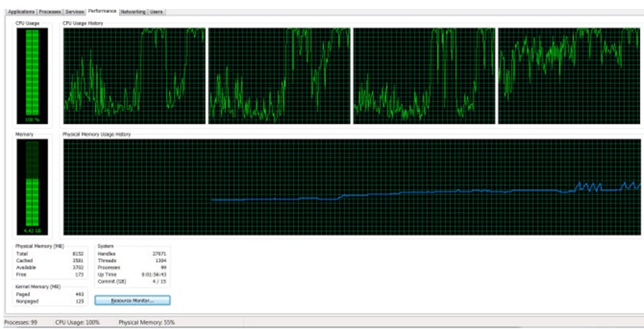Viewport: 644px width, 329px height.
Task: Select the first CPU Usage History graph
Action: pyautogui.click(x=134, y=76)
